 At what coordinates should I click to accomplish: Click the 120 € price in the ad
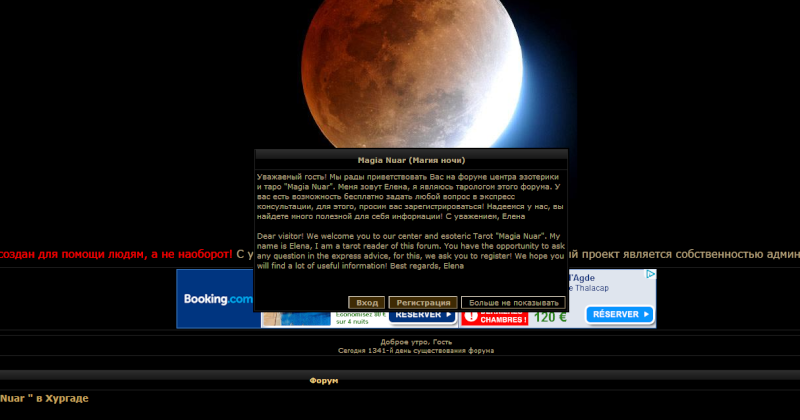550,317
